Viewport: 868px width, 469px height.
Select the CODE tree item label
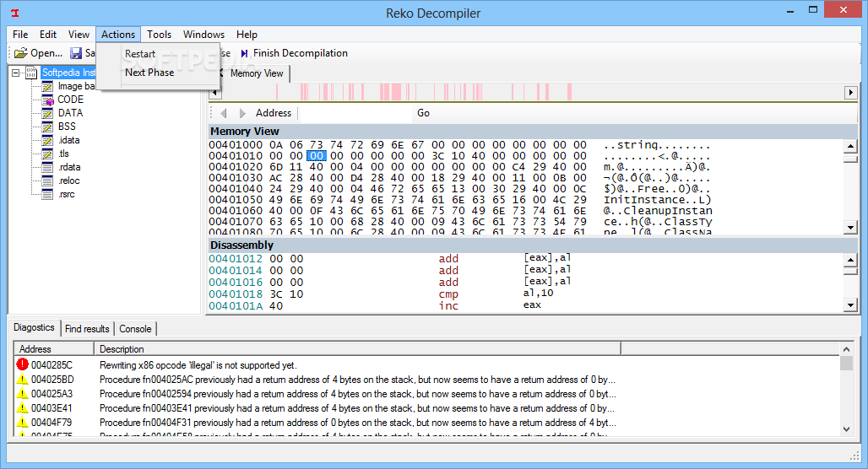click(71, 100)
